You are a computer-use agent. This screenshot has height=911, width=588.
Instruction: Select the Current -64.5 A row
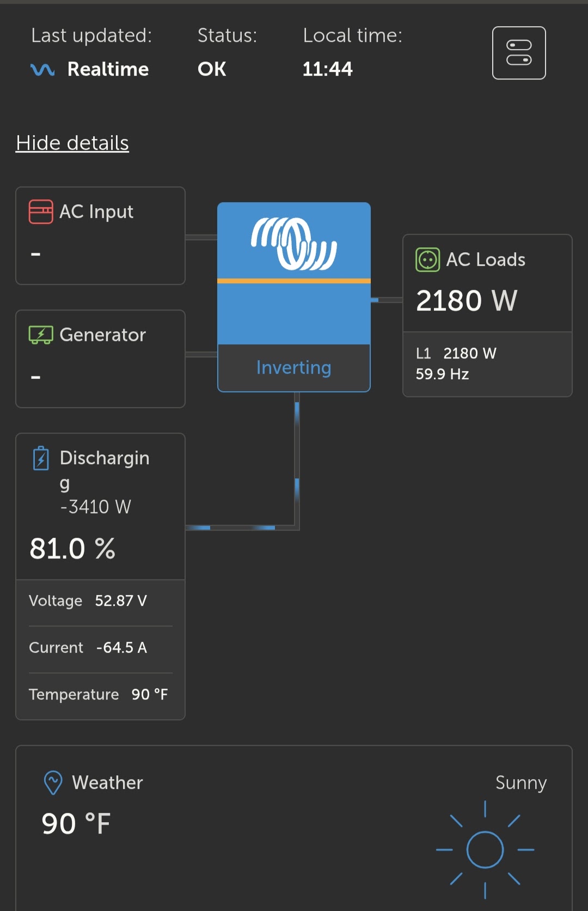(x=101, y=648)
